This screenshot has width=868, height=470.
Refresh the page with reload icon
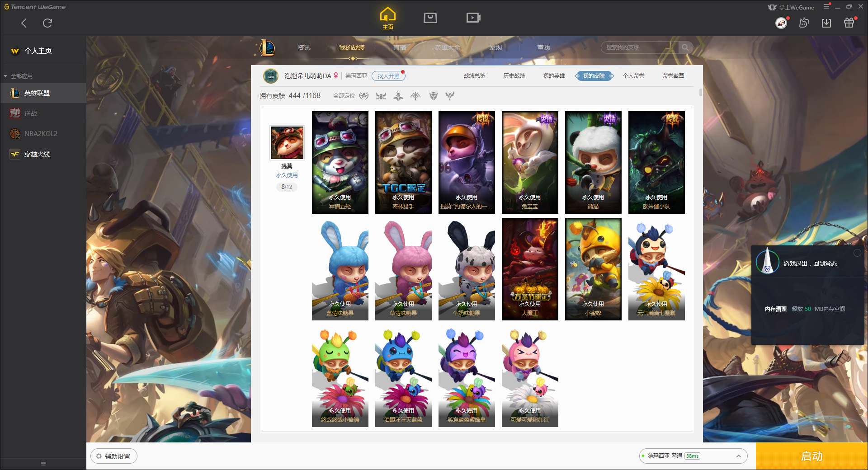pyautogui.click(x=47, y=23)
